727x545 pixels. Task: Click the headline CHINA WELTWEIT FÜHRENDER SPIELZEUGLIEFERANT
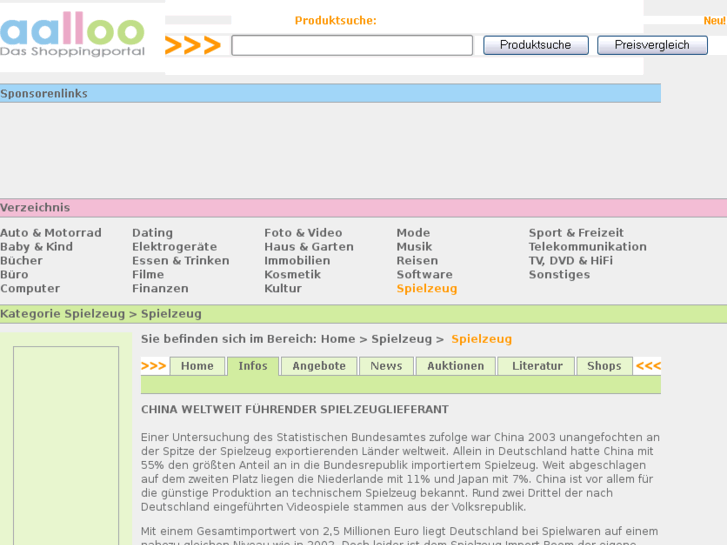pos(295,410)
